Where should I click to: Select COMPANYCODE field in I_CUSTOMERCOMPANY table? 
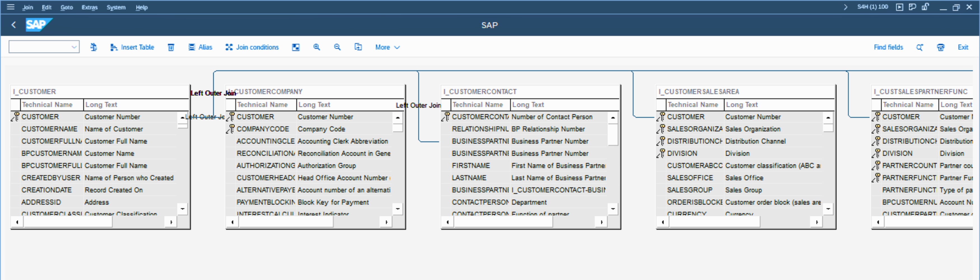coord(263,129)
